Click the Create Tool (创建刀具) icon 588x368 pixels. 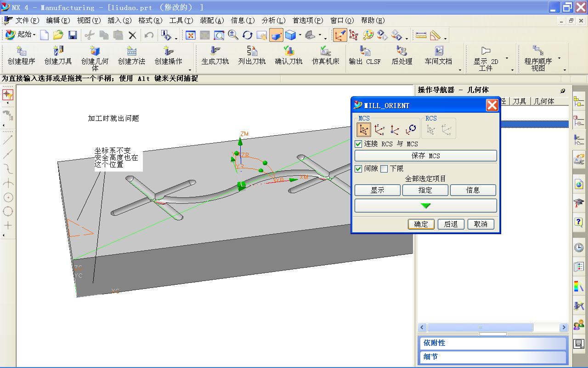(58, 55)
